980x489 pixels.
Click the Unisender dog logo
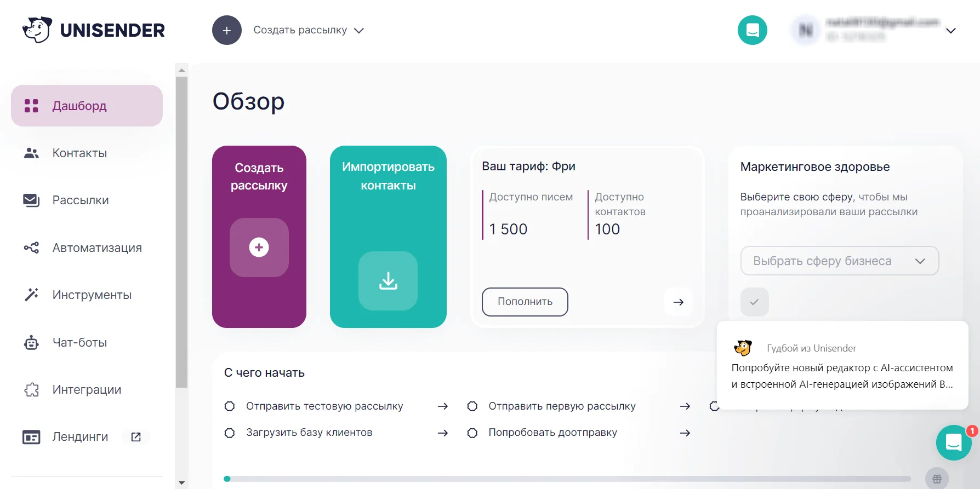tap(37, 30)
